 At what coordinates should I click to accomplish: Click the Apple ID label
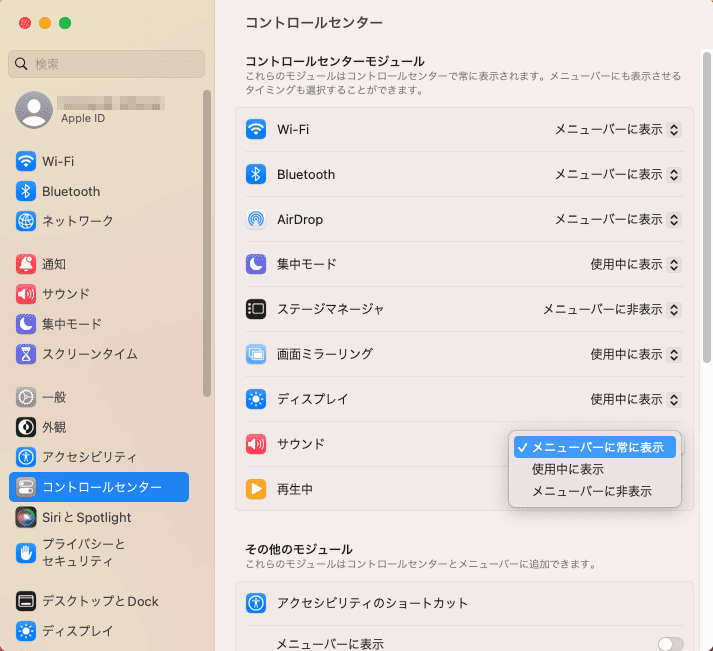[x=83, y=118]
